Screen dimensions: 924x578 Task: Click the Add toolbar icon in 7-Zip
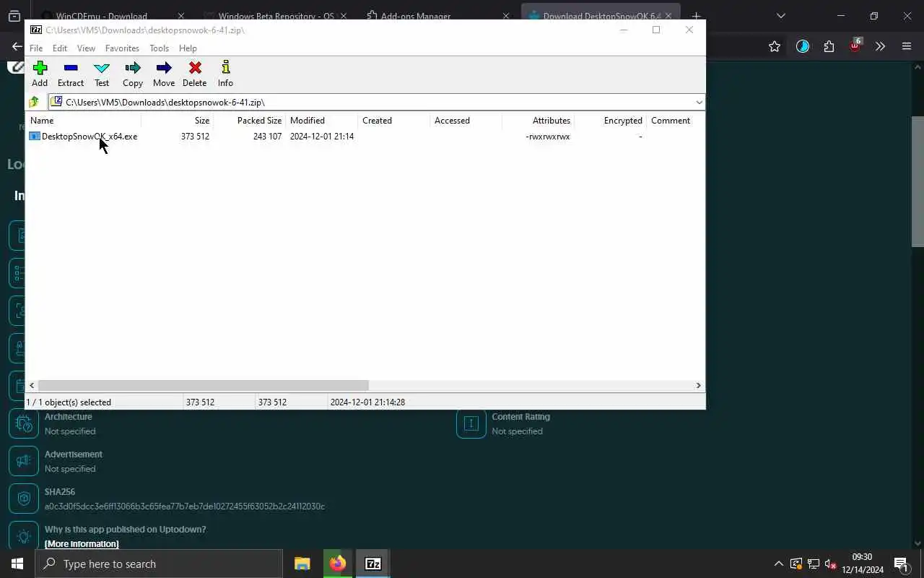pos(40,74)
